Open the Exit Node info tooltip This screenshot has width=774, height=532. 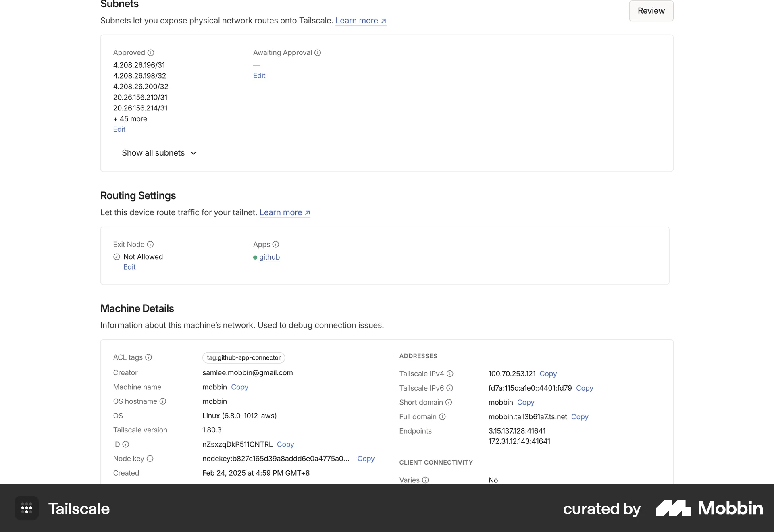coord(150,244)
